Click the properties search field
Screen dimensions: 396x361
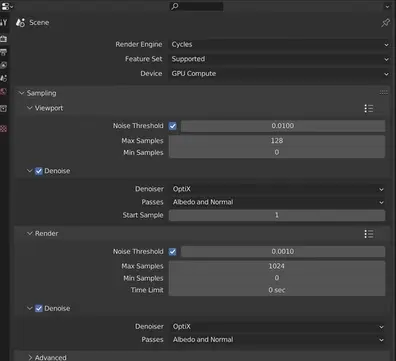pos(196,6)
